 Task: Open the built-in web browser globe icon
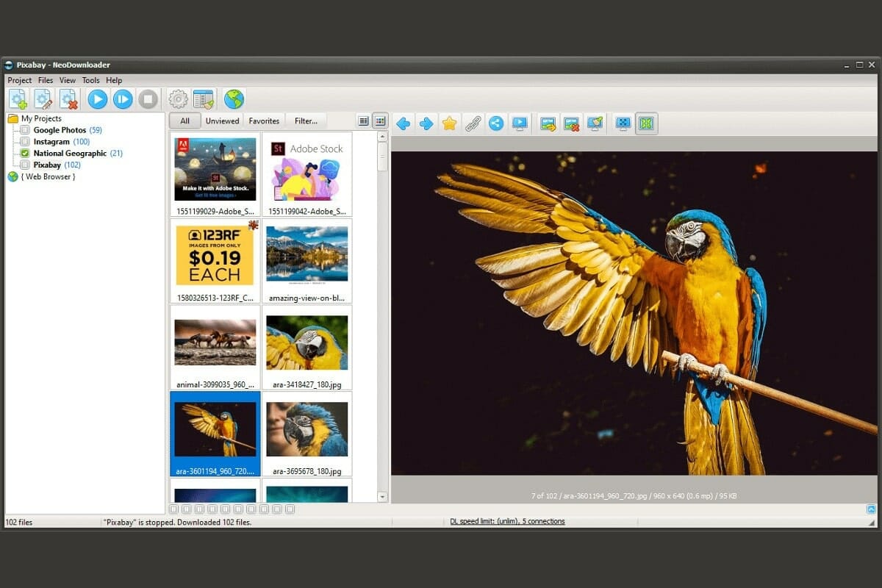click(x=234, y=99)
